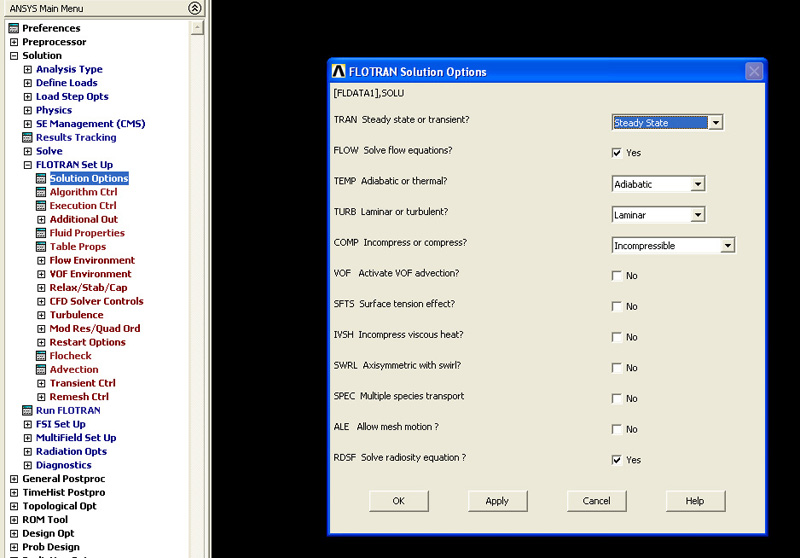
Task: Enable IVSH incompress viscous heat checkbox
Action: coord(616,337)
